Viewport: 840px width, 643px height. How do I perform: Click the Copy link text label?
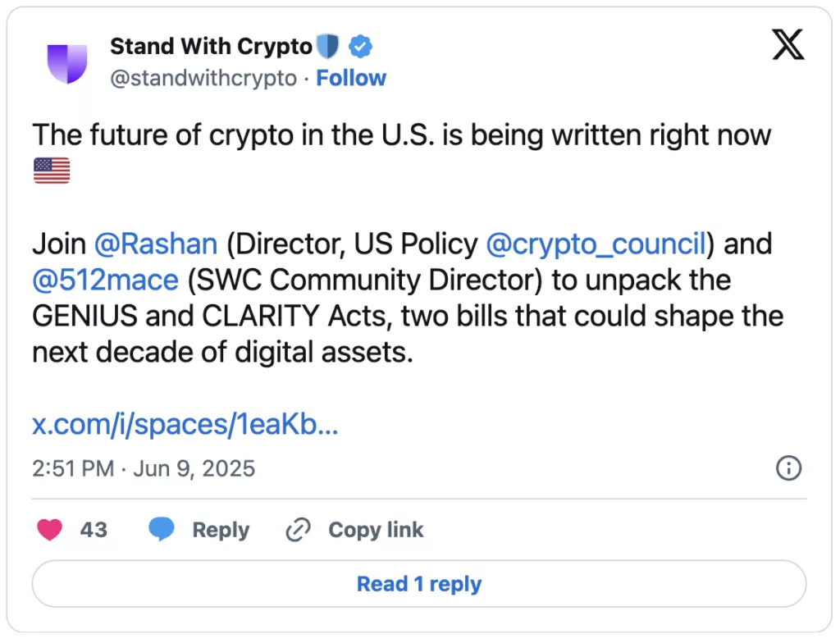[376, 530]
